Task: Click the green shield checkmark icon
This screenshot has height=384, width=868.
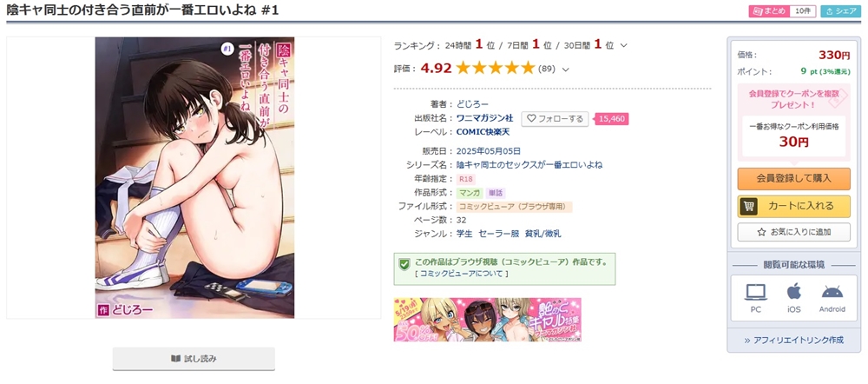Action: 404,264
